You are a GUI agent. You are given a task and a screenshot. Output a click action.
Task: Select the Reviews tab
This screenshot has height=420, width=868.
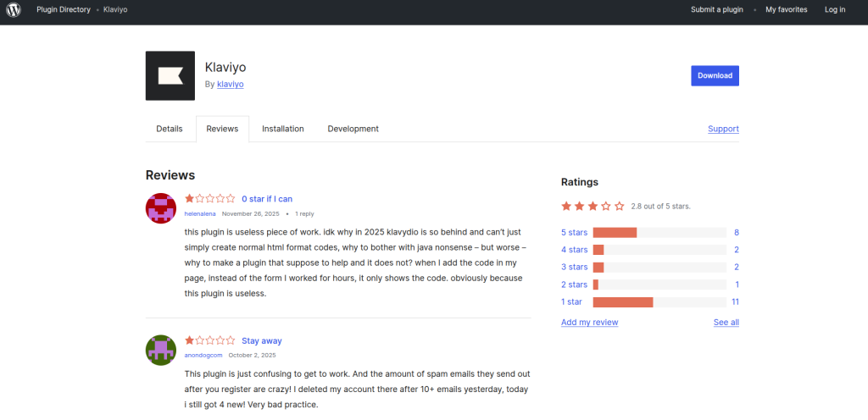222,129
